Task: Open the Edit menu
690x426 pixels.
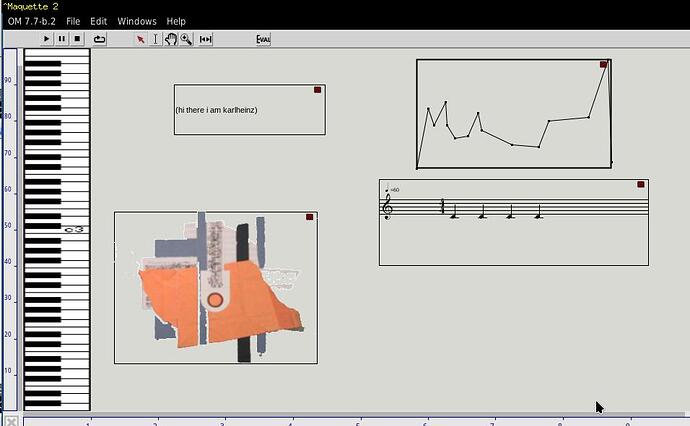Action: 98,21
